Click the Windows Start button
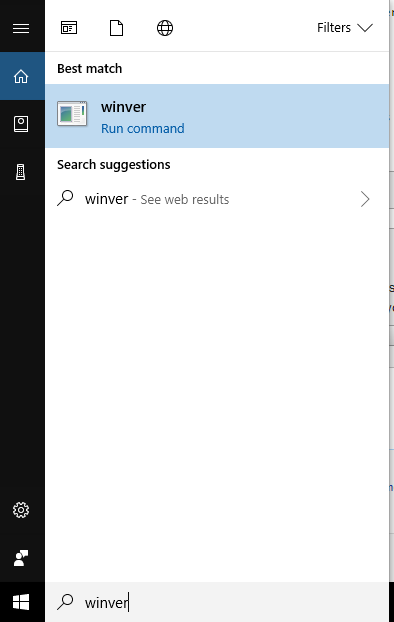Viewport: 394px width, 622px height. click(x=21, y=602)
